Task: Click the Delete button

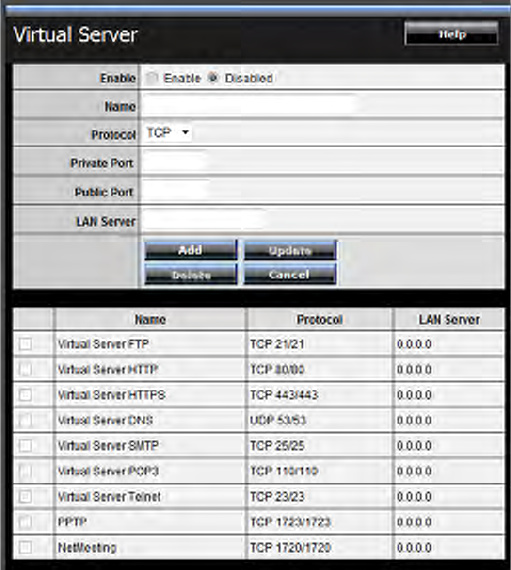Action: tap(190, 274)
